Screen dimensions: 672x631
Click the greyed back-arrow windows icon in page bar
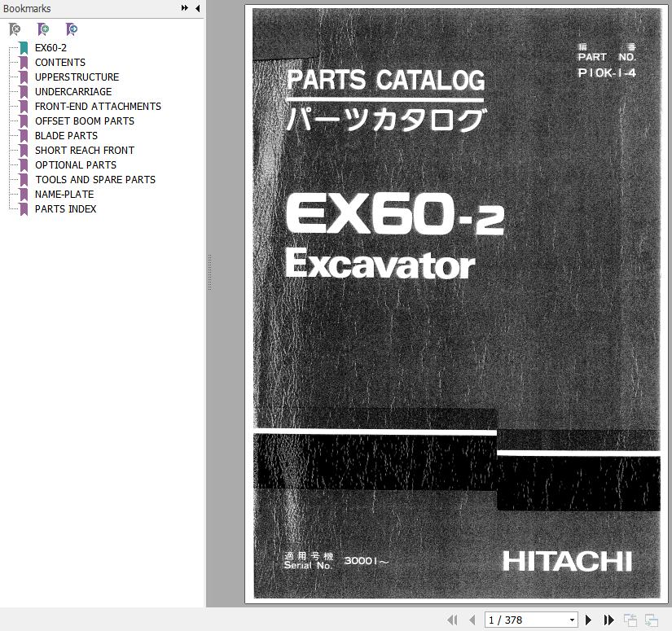tap(630, 620)
